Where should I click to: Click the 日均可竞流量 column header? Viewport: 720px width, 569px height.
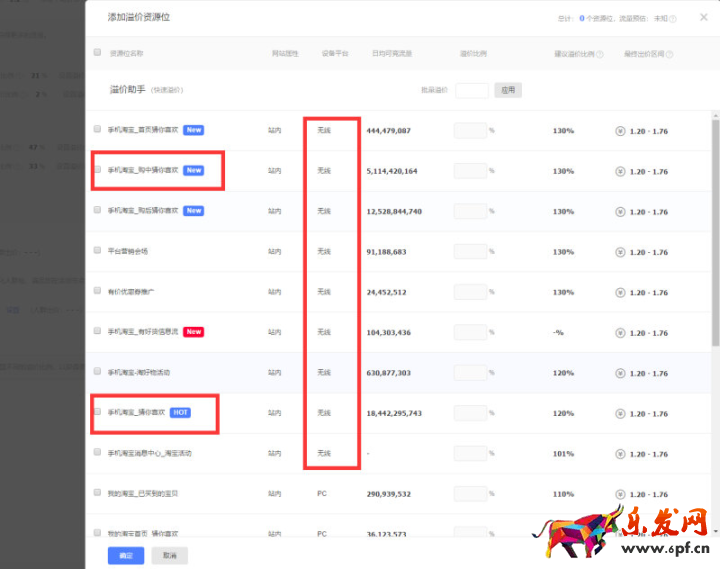(x=390, y=53)
